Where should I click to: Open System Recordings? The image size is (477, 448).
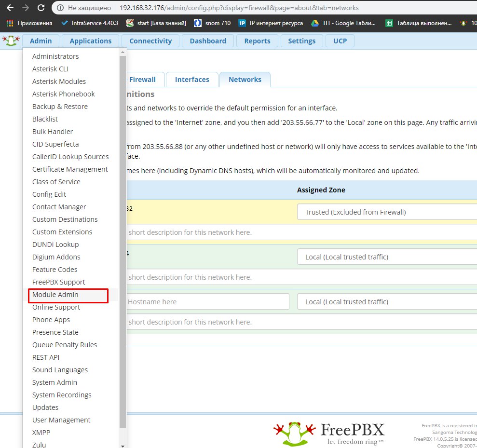[62, 395]
